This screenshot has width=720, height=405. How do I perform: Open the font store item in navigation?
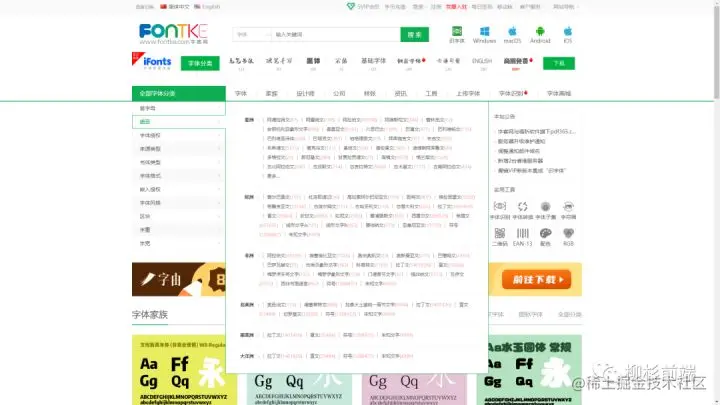pos(559,93)
